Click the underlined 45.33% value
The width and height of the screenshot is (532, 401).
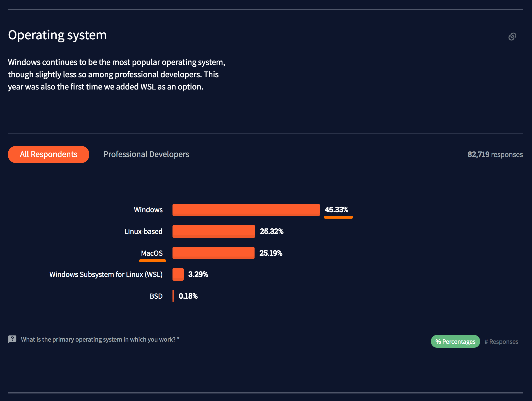tap(337, 210)
